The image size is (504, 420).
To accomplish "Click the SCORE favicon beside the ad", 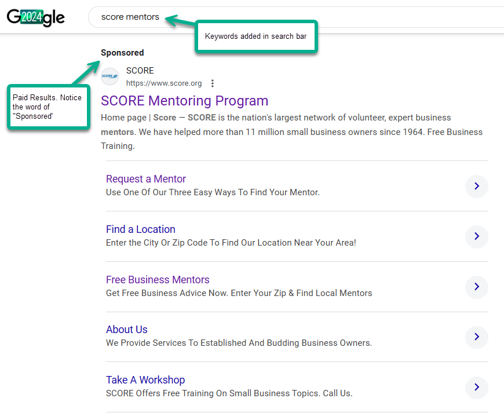I will click(109, 76).
